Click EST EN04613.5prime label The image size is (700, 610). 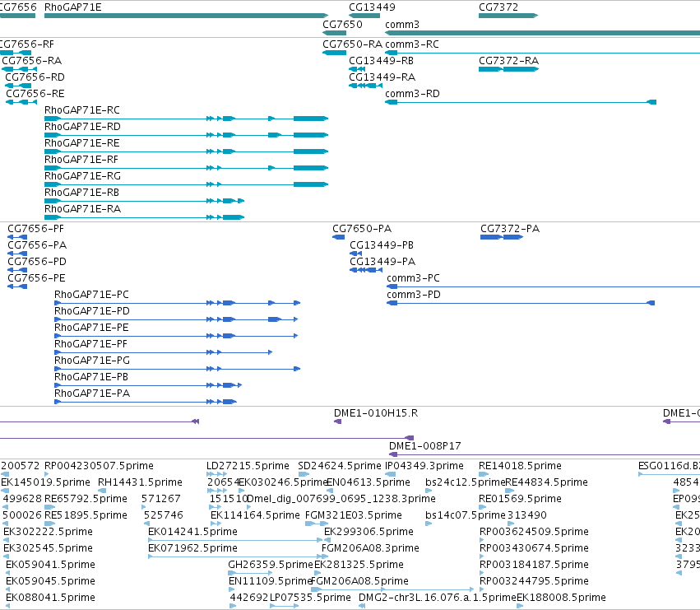coord(369,482)
